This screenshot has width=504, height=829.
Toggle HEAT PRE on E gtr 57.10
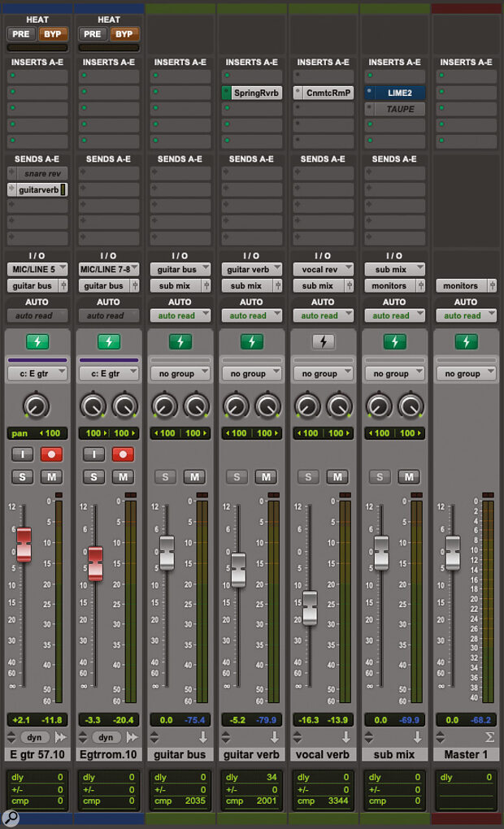click(x=21, y=34)
